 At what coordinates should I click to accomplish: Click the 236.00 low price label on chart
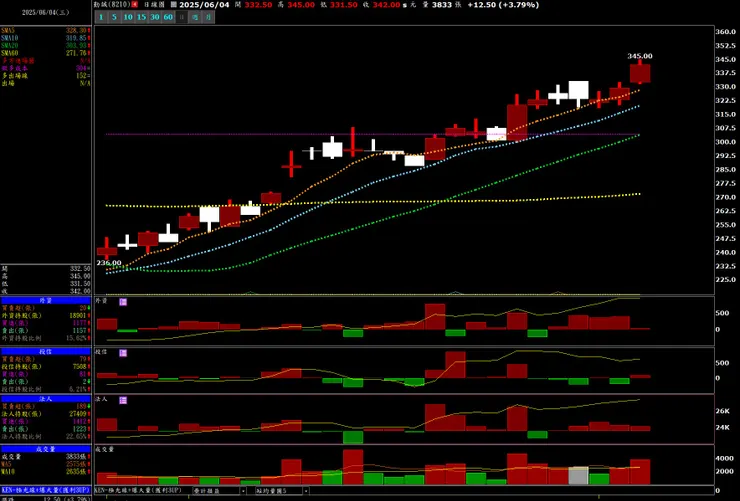pyautogui.click(x=109, y=263)
